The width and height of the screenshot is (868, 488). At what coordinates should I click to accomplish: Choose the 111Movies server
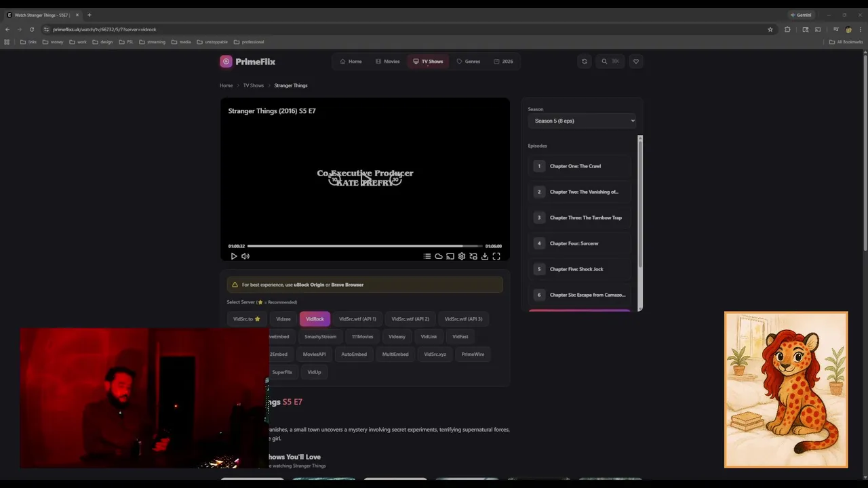(x=362, y=336)
